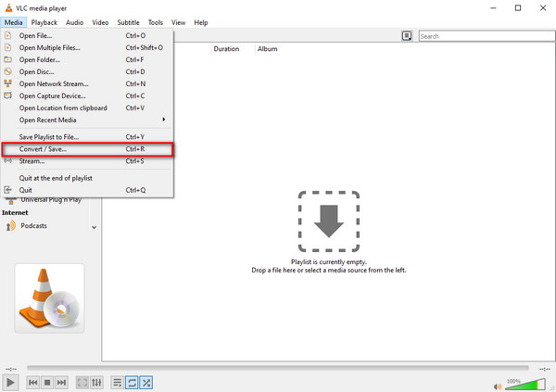Viewport: 556px width, 392px height.
Task: Open the Audio menu
Action: point(74,22)
